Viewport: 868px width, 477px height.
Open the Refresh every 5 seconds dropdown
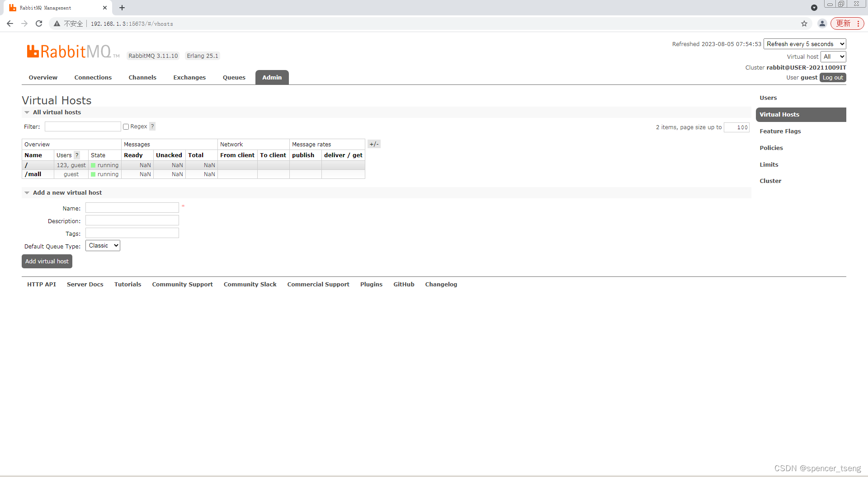(805, 44)
